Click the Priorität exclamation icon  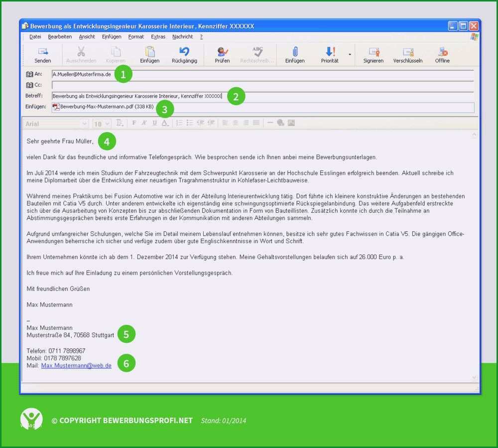[330, 51]
